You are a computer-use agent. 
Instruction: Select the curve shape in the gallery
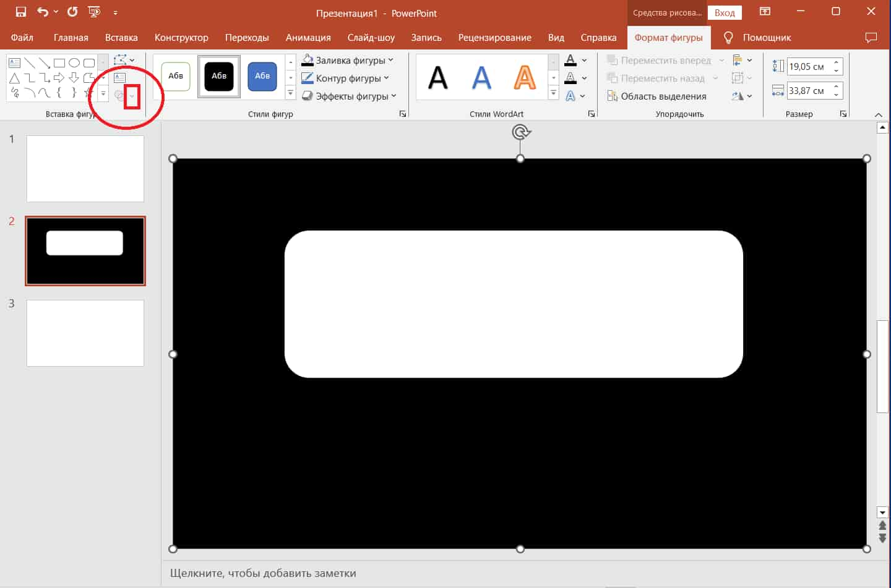coord(45,93)
